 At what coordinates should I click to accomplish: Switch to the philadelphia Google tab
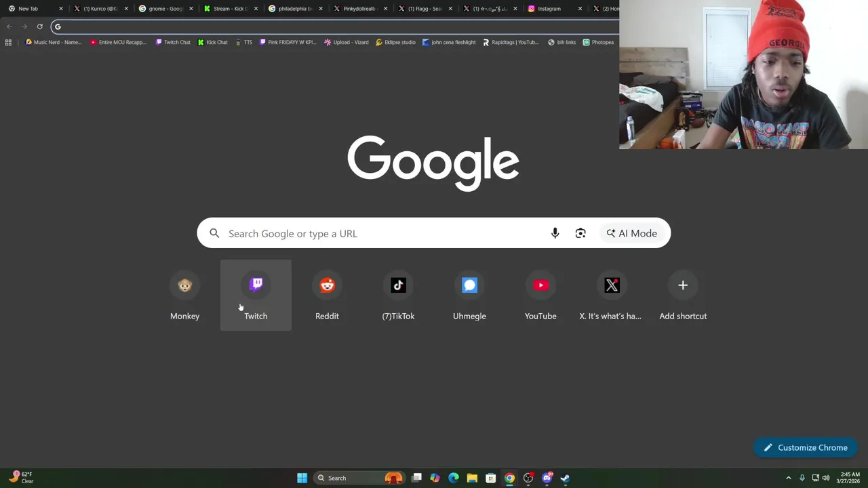(294, 9)
